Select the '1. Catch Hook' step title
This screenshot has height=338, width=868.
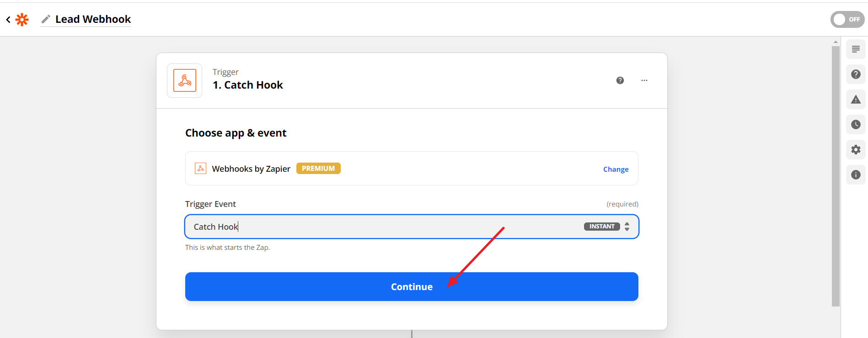[x=248, y=85]
